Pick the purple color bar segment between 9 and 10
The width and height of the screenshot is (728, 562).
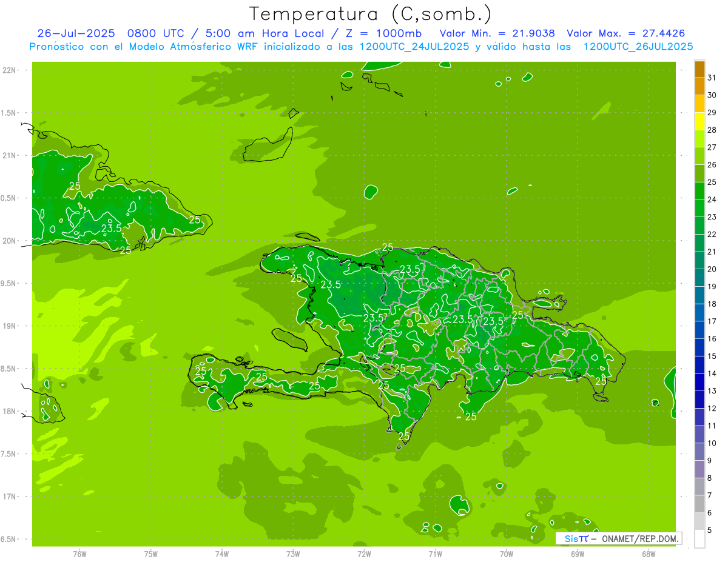[699, 452]
